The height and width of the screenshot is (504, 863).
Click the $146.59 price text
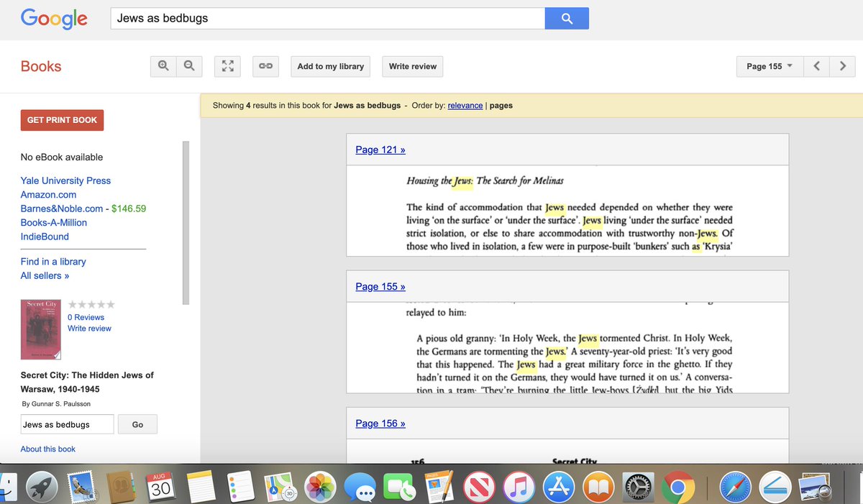click(129, 209)
